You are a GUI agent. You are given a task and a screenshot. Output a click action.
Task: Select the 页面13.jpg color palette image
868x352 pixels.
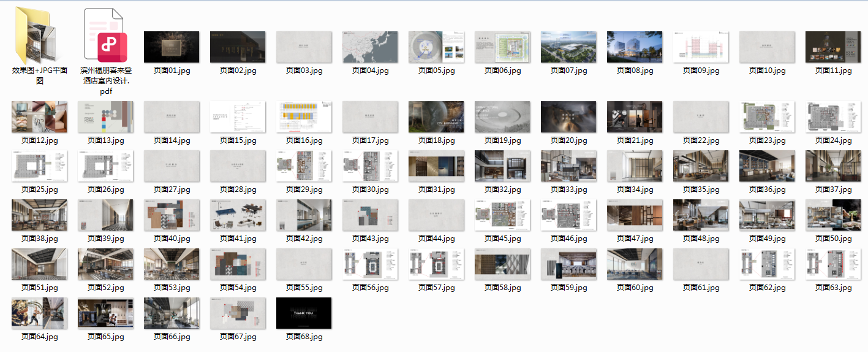[x=105, y=117]
